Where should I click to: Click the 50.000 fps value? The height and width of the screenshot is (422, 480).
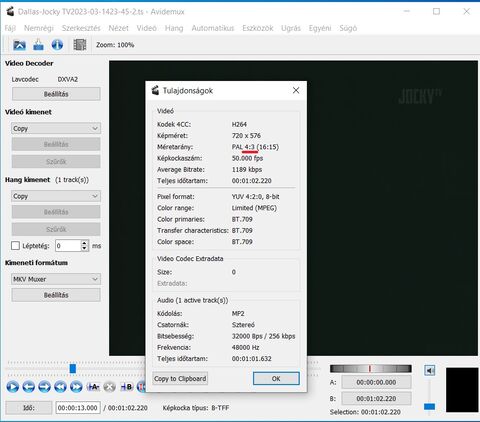tap(247, 158)
